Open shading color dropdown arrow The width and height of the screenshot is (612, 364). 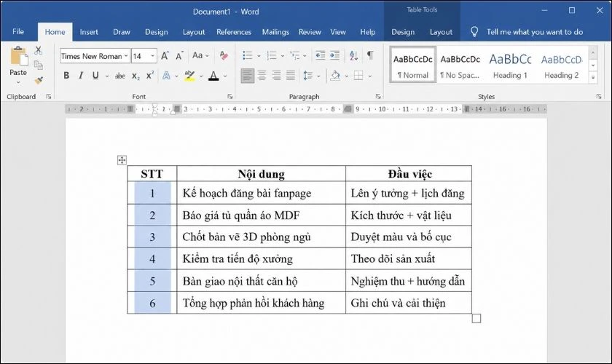click(x=346, y=76)
